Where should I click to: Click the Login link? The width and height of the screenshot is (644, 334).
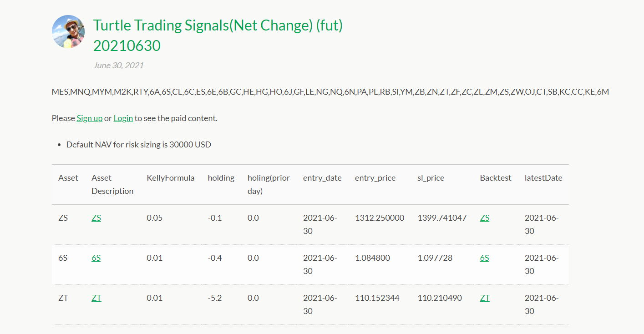[x=123, y=118]
